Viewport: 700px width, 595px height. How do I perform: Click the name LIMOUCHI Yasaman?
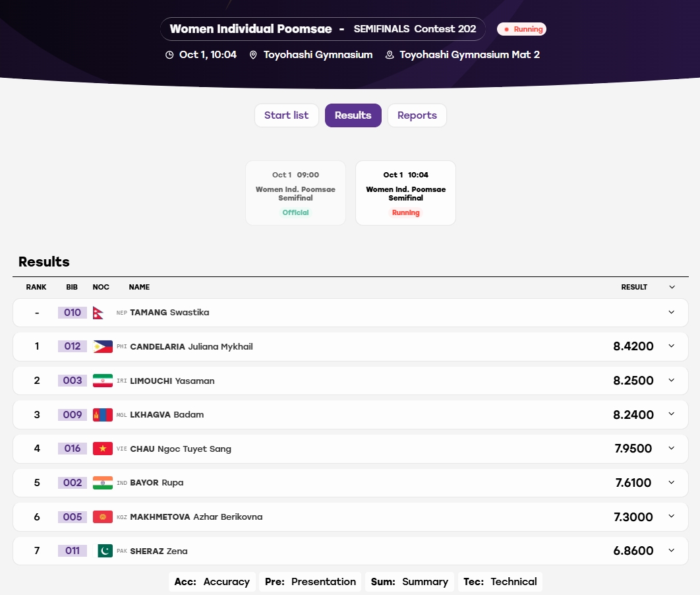pos(172,381)
